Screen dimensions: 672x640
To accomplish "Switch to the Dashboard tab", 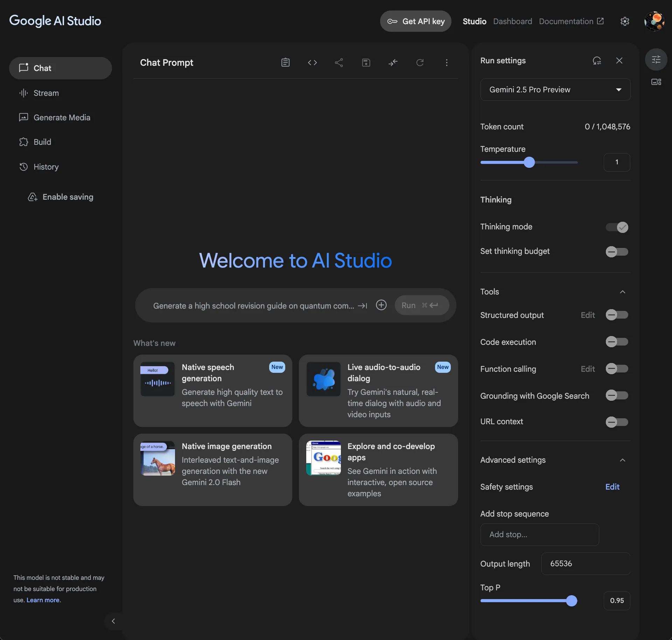I will tap(512, 21).
